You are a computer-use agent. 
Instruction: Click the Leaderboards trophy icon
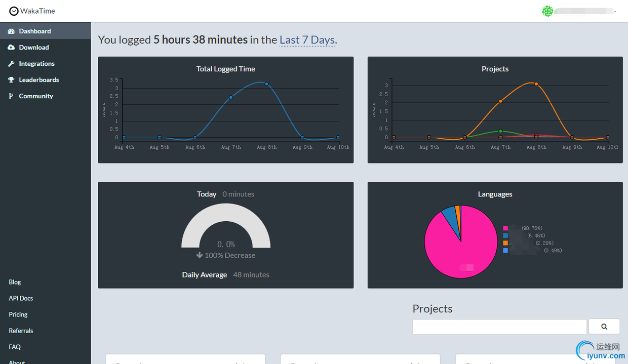click(11, 80)
